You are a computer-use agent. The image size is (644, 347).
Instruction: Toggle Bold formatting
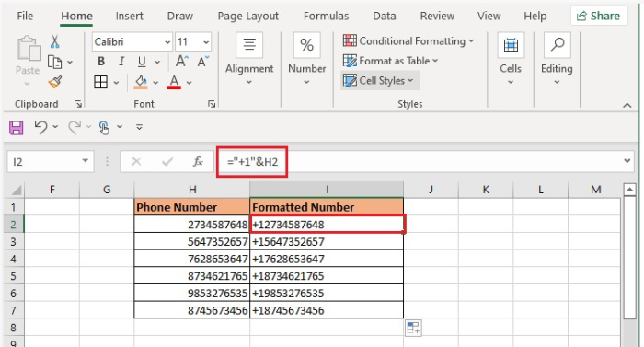(101, 62)
